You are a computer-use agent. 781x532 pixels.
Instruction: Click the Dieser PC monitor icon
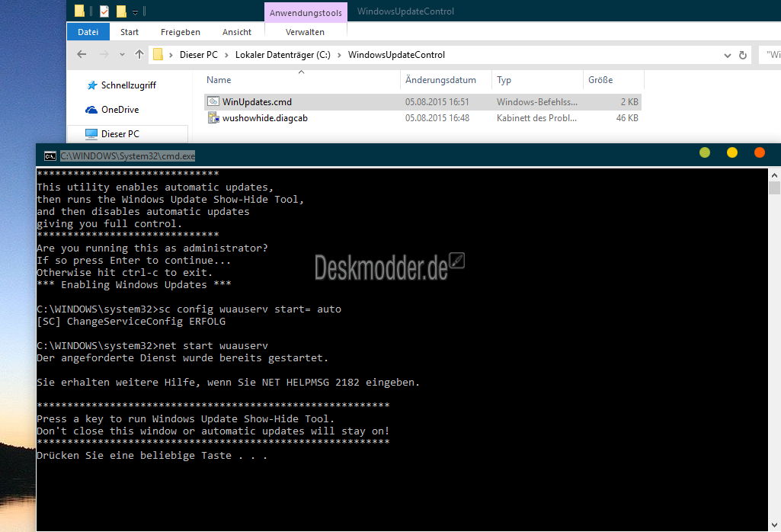pos(91,134)
